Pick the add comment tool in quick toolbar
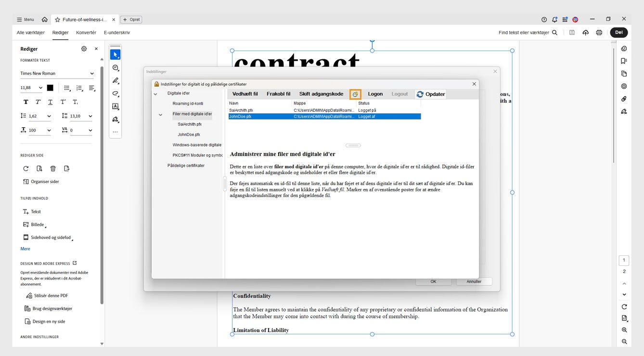 [116, 68]
